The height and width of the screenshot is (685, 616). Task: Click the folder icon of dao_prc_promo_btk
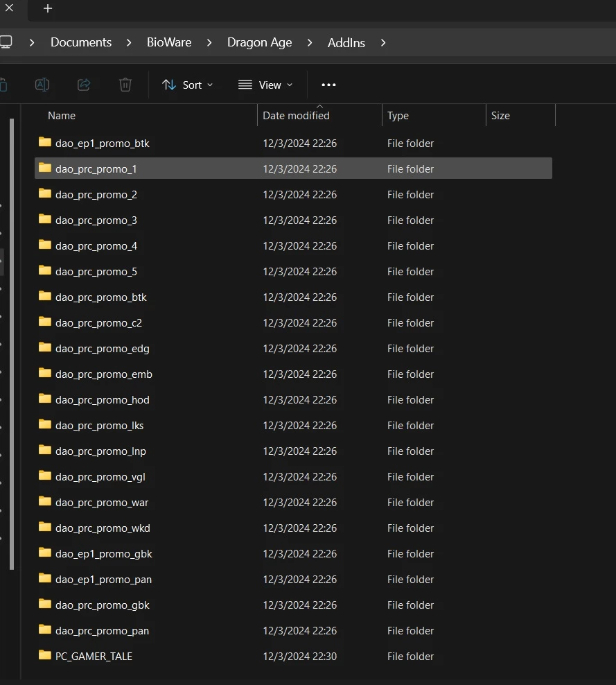point(45,296)
